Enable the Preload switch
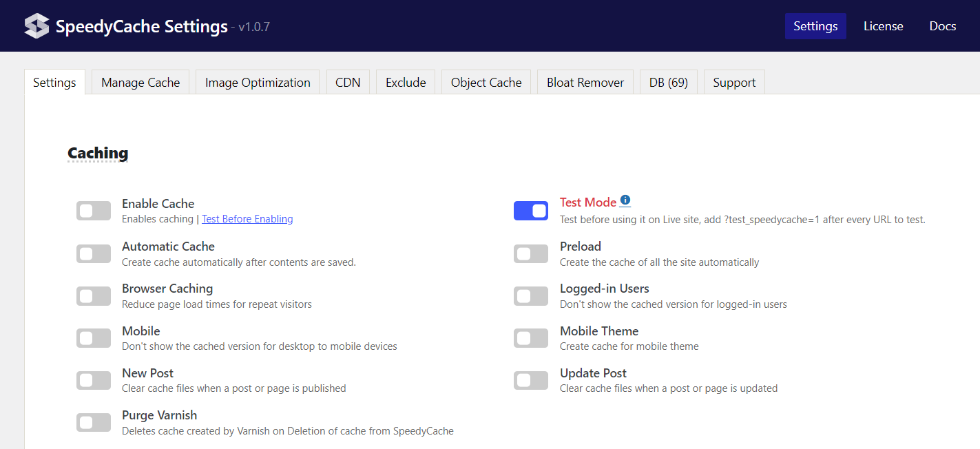This screenshot has height=449, width=980. [x=531, y=253]
